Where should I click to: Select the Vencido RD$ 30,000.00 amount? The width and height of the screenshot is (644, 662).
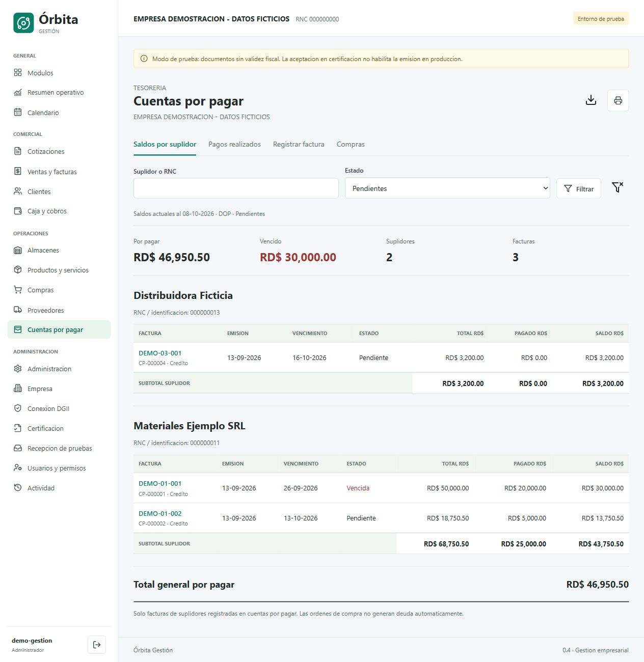(x=298, y=257)
